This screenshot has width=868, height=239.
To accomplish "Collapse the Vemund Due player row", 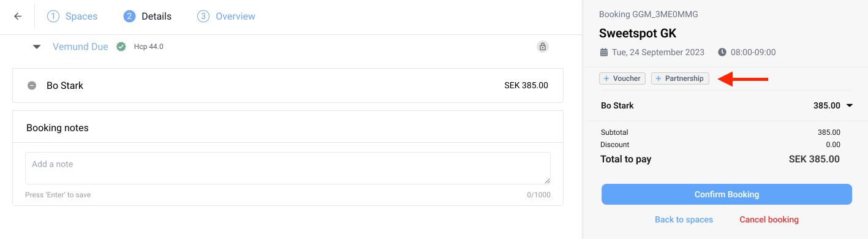I will [x=37, y=47].
